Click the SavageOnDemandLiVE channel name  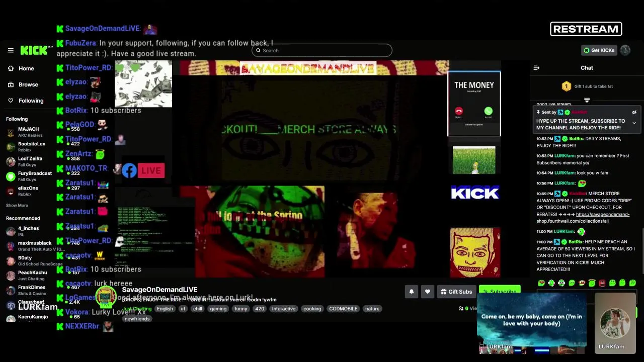(159, 290)
